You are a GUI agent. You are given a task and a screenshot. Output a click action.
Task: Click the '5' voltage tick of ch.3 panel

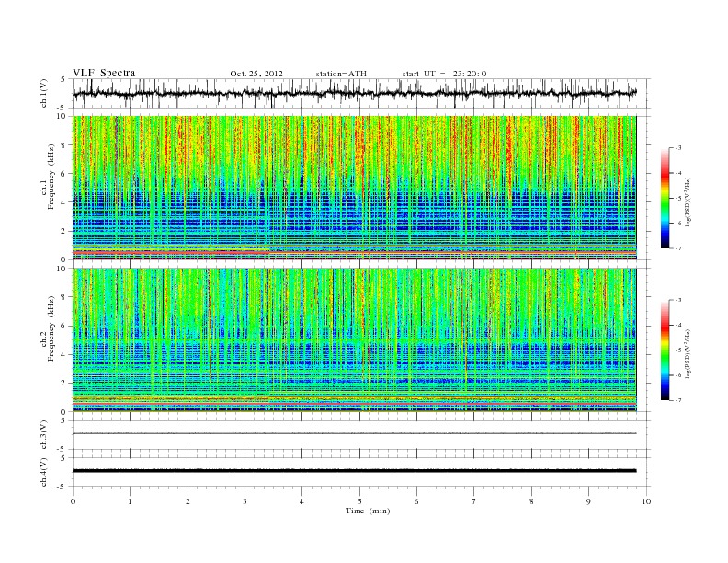pyautogui.click(x=63, y=420)
